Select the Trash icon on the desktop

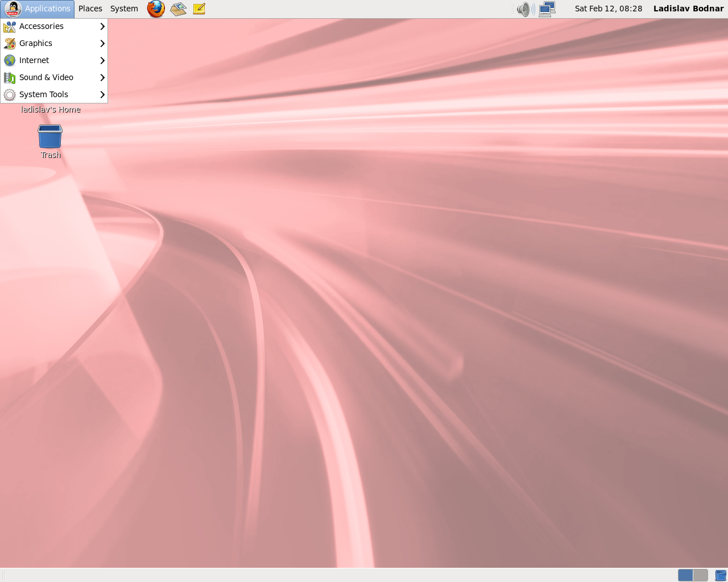click(50, 142)
